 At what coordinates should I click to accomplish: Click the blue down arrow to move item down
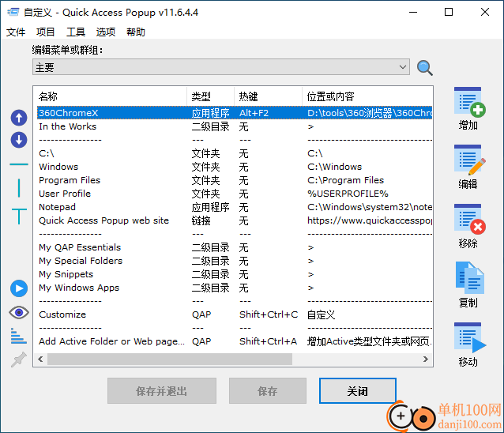[19, 140]
